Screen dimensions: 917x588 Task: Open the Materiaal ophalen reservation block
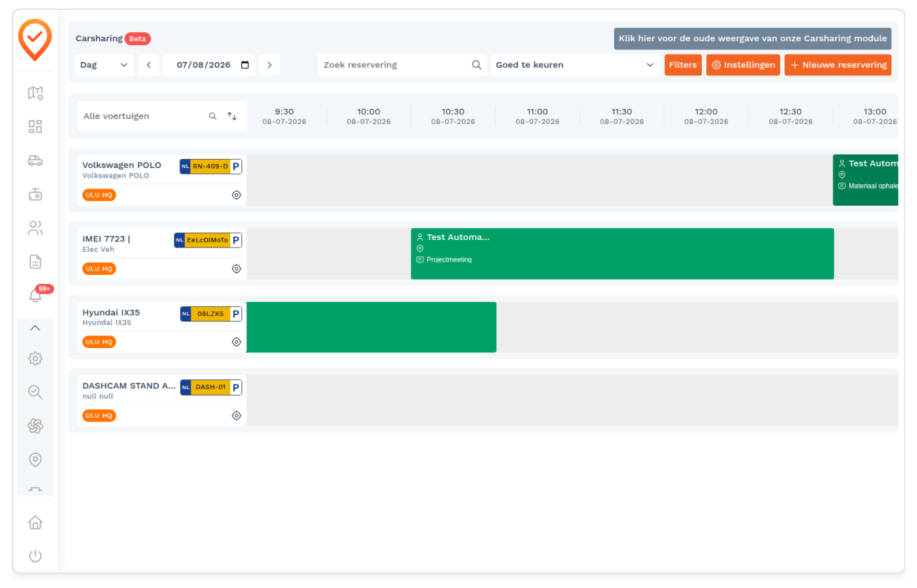pyautogui.click(x=865, y=180)
